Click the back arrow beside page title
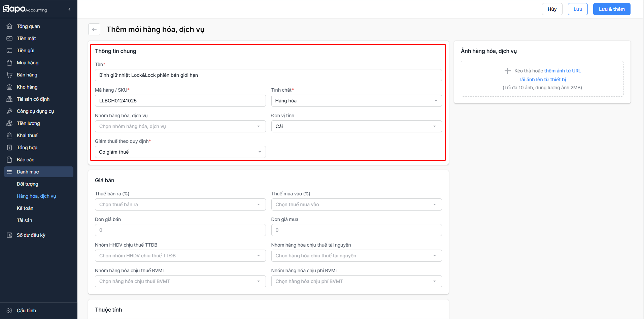Image resolution: width=644 pixels, height=319 pixels. (94, 29)
